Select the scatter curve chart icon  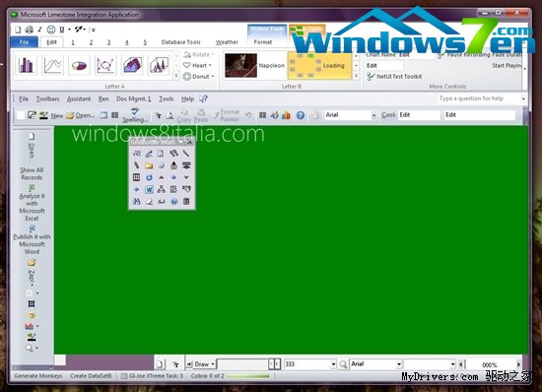pos(105,65)
